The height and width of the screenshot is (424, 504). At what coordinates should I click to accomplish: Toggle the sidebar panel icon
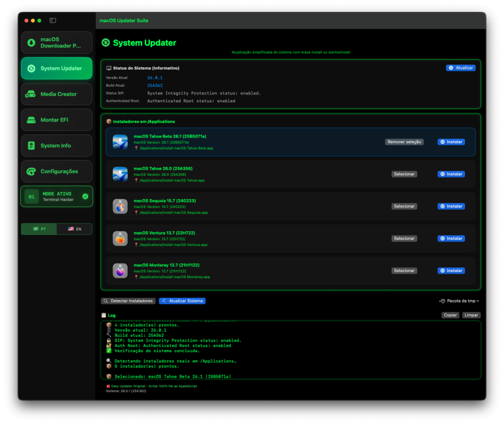point(53,20)
